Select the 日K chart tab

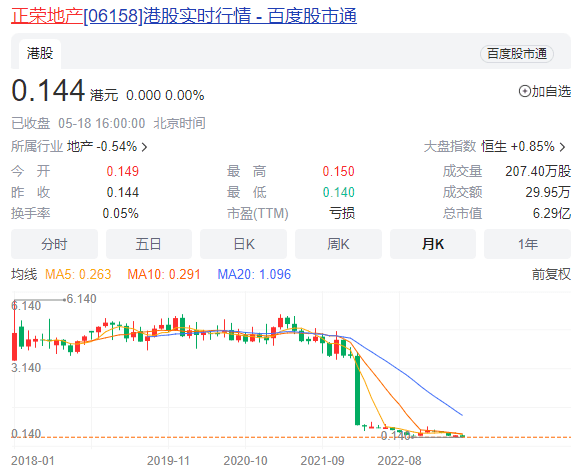(x=243, y=244)
